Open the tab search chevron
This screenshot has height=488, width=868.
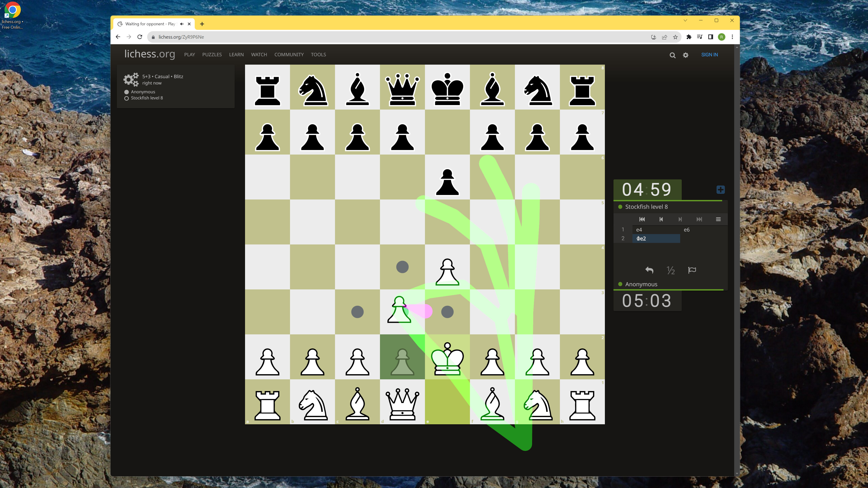[x=685, y=21]
